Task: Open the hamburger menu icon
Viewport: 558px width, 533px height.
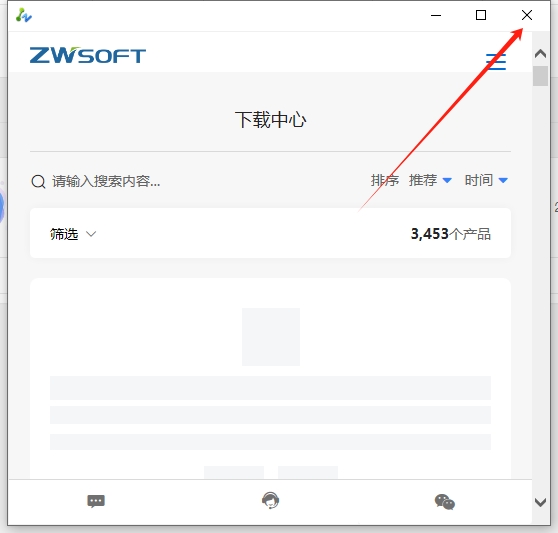Action: pyautogui.click(x=496, y=62)
